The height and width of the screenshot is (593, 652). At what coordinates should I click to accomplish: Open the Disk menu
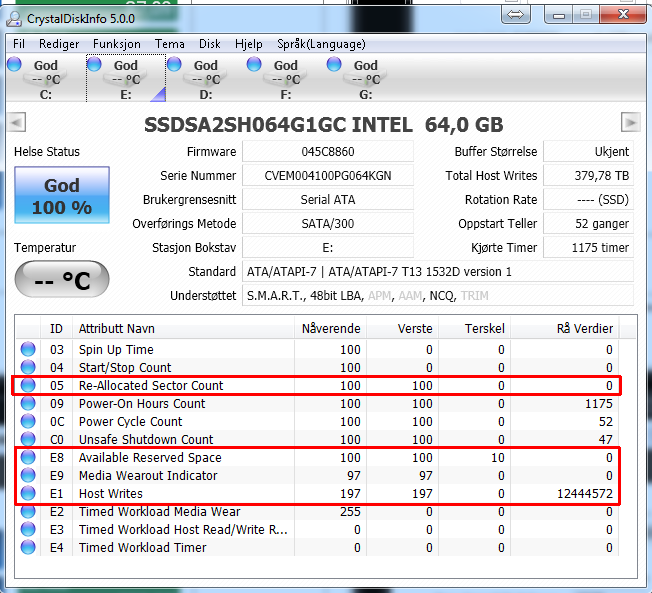(x=210, y=44)
